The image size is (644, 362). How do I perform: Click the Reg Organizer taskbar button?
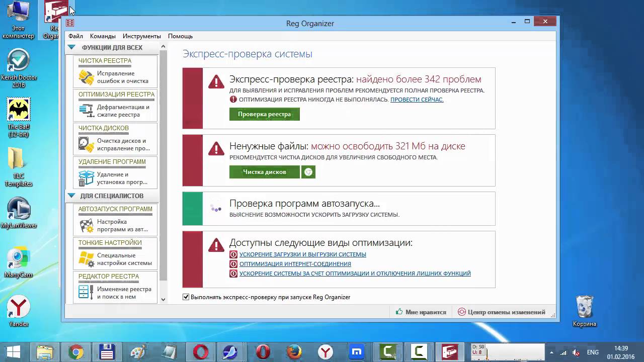(x=450, y=352)
